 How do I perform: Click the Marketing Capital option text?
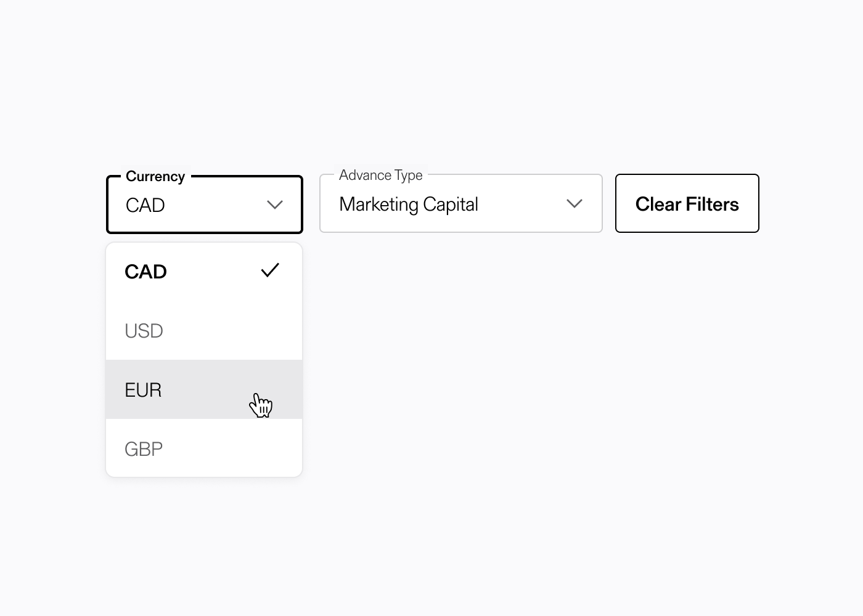point(409,204)
